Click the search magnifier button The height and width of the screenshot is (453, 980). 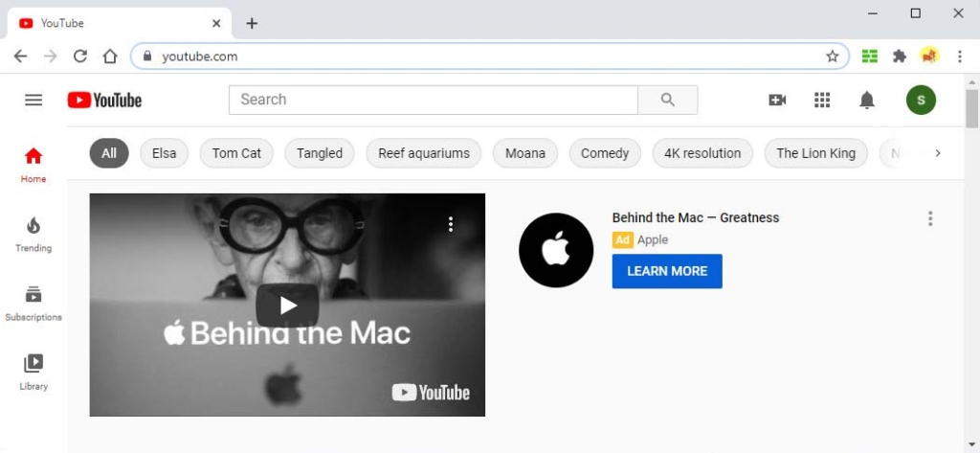click(667, 101)
